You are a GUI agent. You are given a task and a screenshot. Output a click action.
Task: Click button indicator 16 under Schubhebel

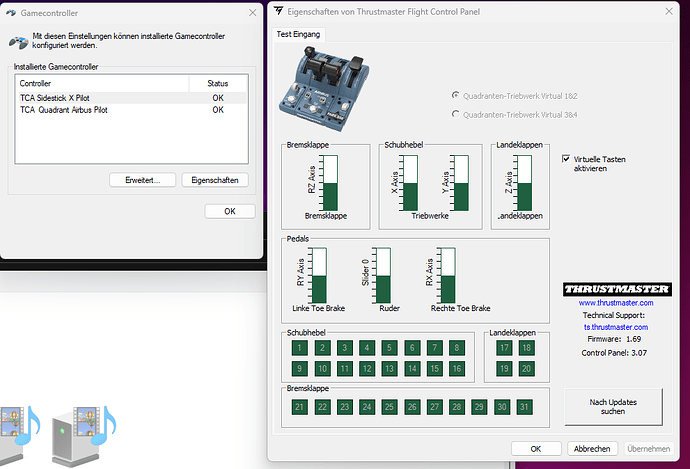click(x=456, y=370)
